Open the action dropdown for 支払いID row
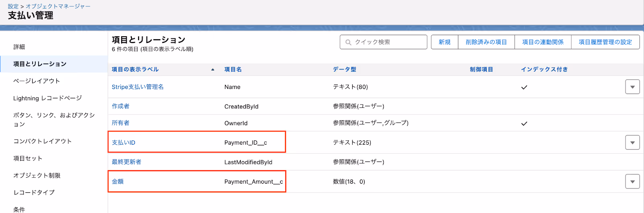The image size is (644, 213). [x=632, y=143]
